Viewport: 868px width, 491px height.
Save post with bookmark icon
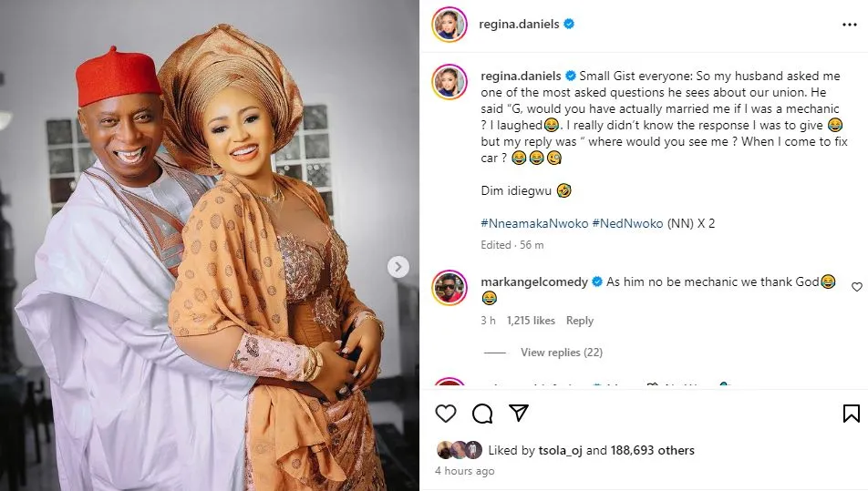[x=851, y=414]
